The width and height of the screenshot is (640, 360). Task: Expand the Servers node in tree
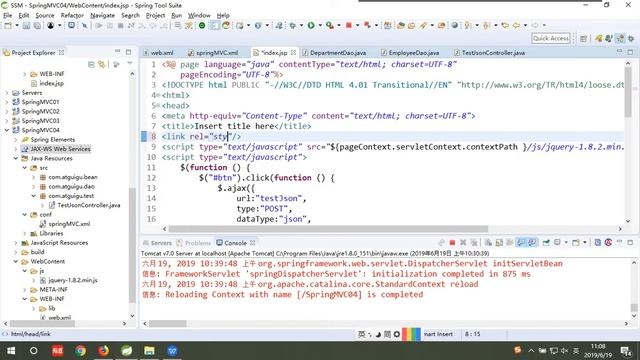pyautogui.click(x=7, y=93)
